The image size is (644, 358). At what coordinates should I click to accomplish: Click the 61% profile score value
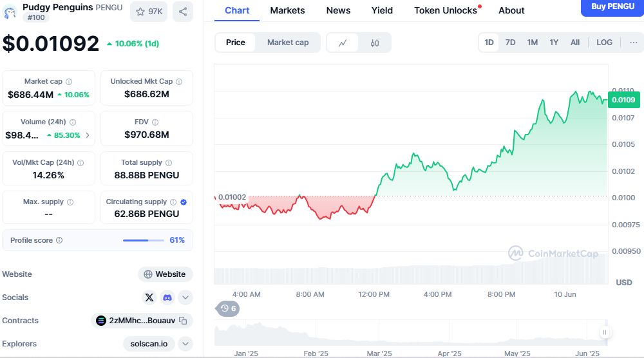(x=177, y=240)
